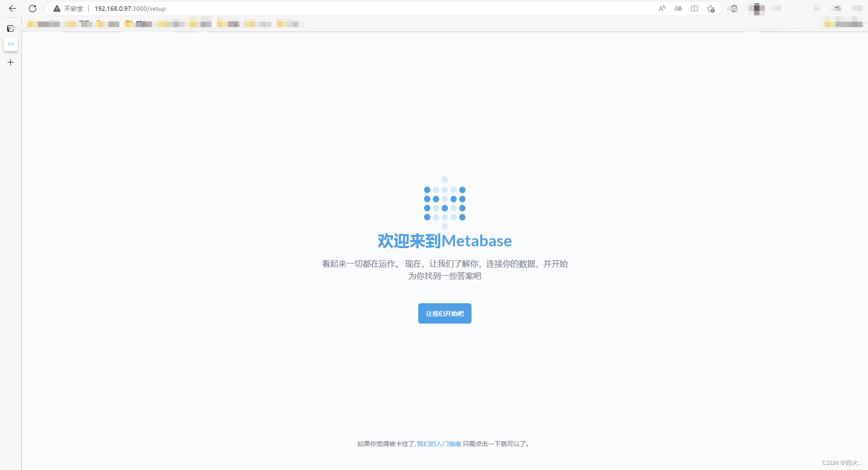Open the 我们的入门指南 link
The image size is (868, 470).
pyautogui.click(x=438, y=444)
